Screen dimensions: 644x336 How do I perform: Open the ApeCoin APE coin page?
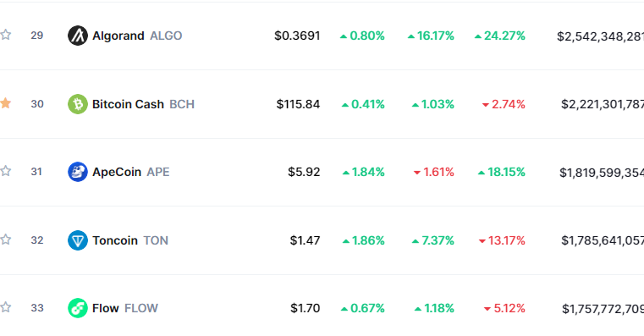pos(131,172)
